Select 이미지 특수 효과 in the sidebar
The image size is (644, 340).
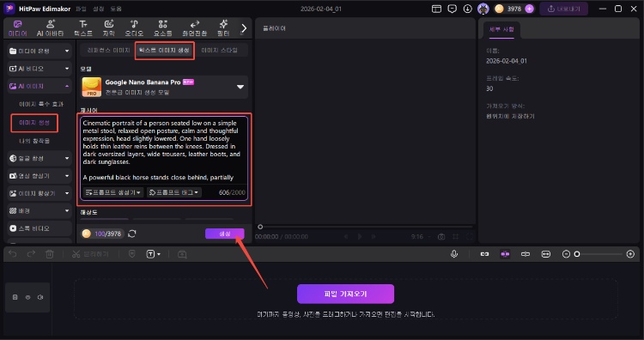(x=41, y=104)
